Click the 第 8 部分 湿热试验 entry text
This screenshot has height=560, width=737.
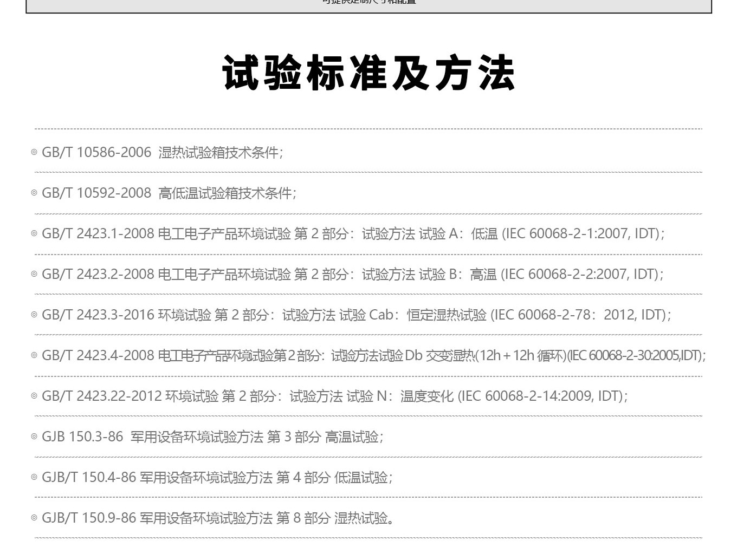click(x=334, y=518)
